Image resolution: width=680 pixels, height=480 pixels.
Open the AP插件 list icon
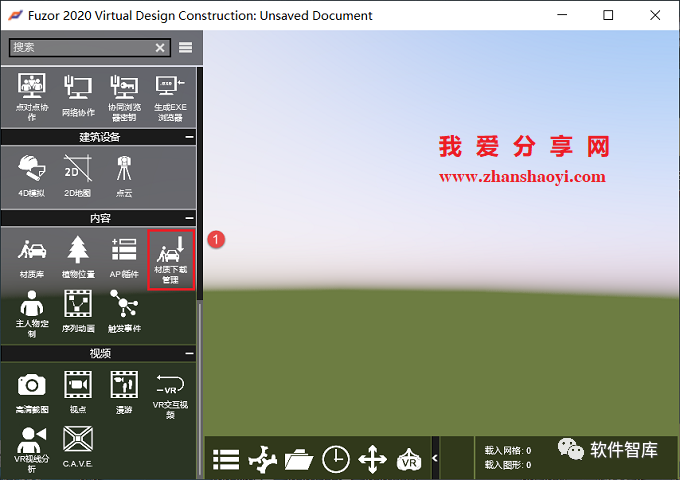point(124,258)
